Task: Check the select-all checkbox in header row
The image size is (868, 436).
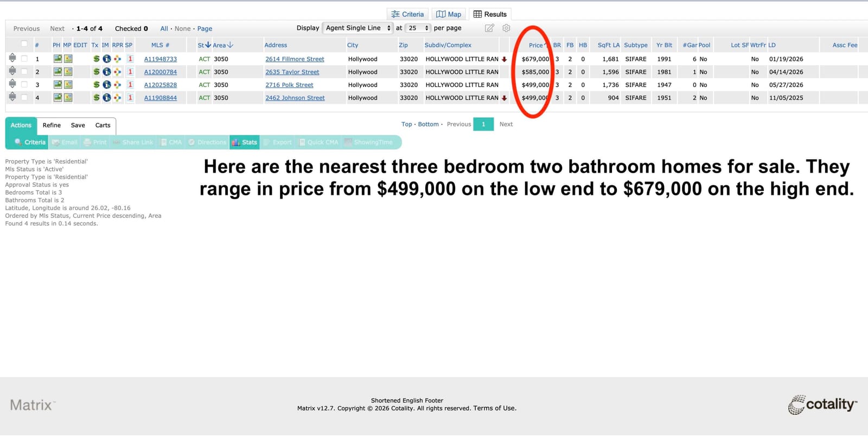Action: (x=24, y=44)
